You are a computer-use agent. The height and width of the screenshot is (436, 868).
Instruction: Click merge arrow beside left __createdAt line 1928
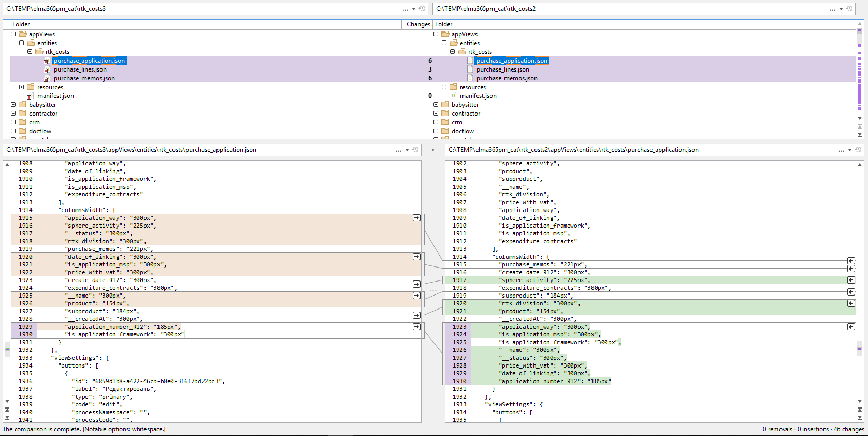(x=416, y=315)
